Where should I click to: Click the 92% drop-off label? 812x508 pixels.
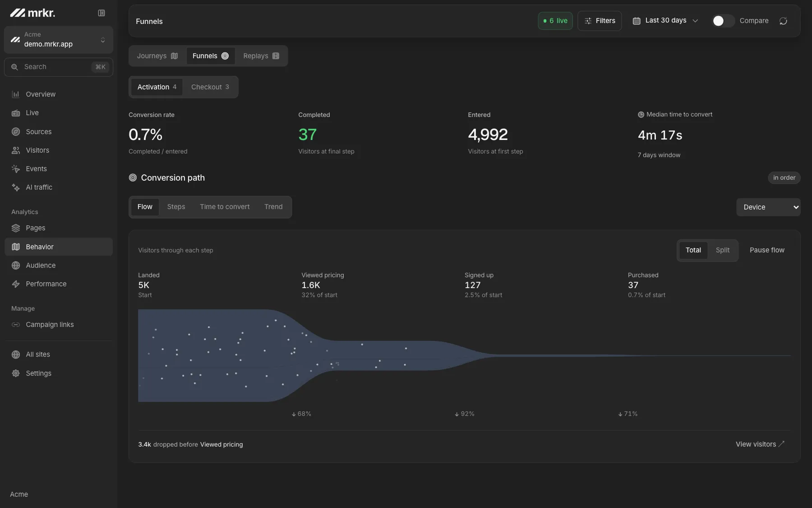[x=465, y=414]
